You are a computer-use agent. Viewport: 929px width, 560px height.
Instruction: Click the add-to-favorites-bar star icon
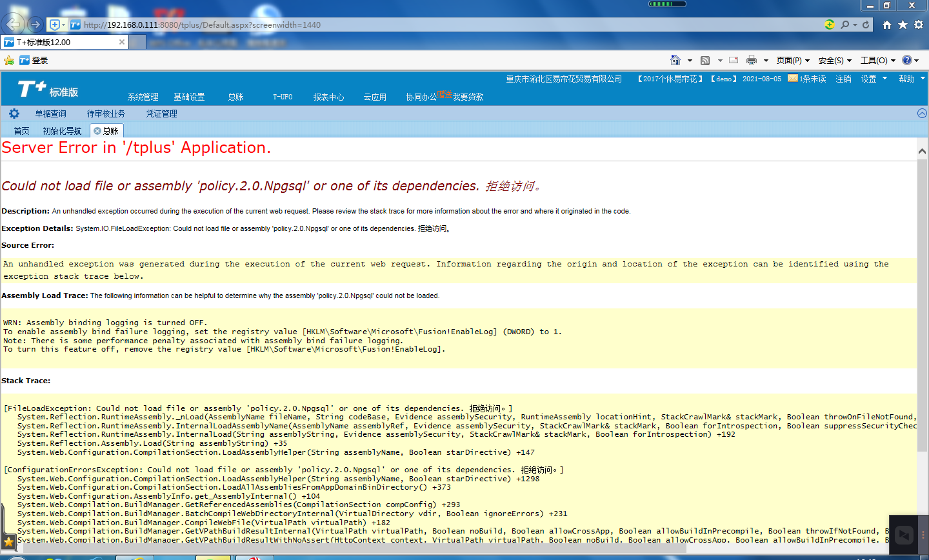point(8,60)
